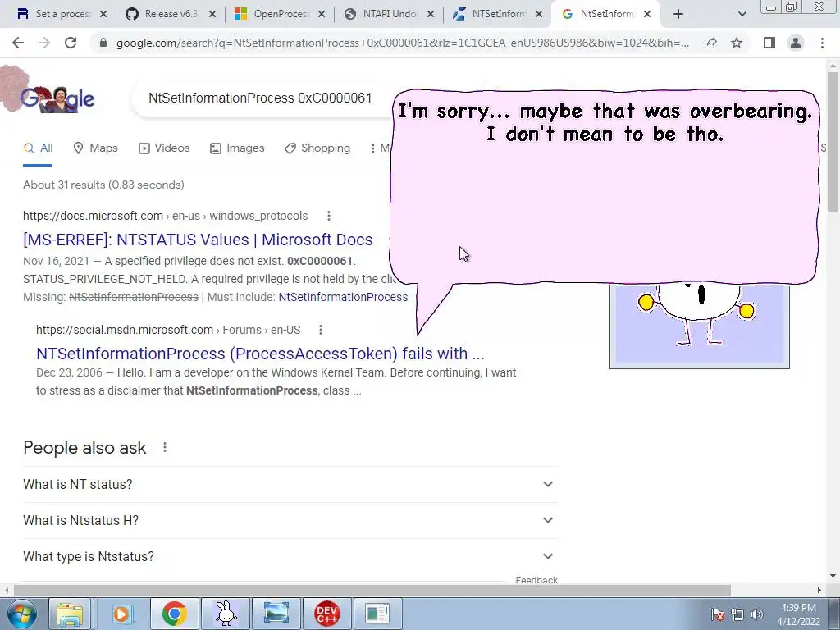This screenshot has width=840, height=630.
Task: Close the NTAPI Undoc tab
Action: tap(430, 14)
